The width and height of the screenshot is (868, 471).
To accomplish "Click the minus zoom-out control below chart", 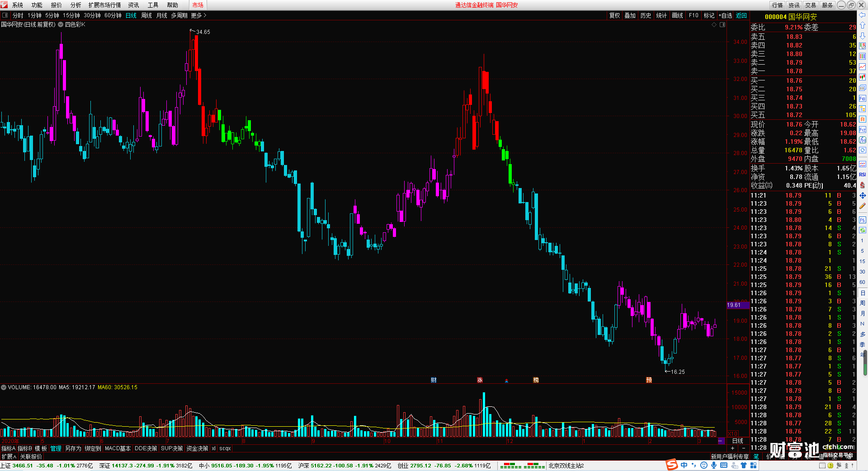I will coord(743,448).
